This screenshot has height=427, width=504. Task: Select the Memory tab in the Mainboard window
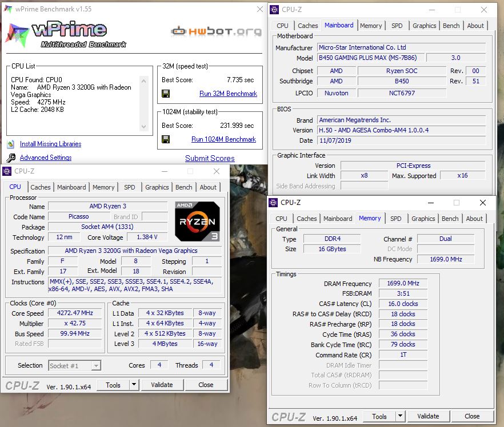click(x=371, y=26)
